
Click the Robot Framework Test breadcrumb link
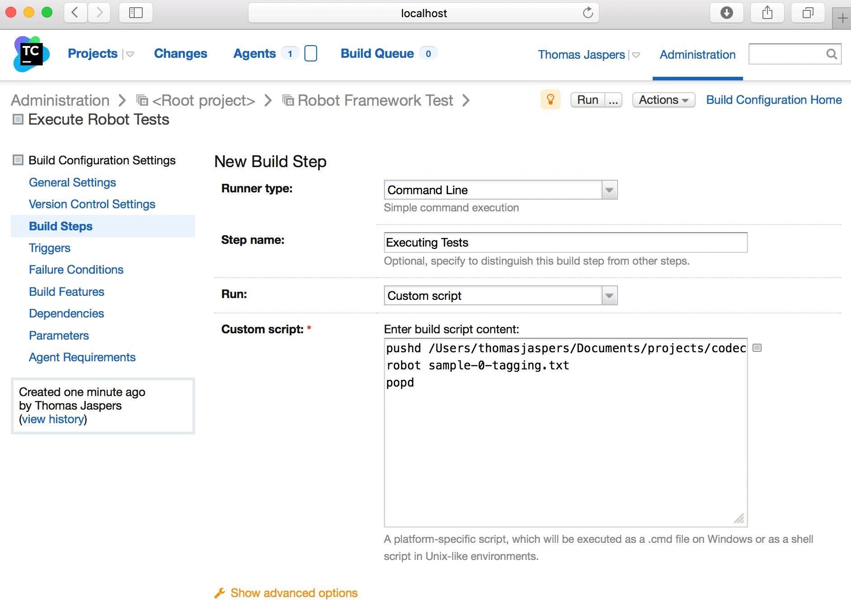coord(375,100)
